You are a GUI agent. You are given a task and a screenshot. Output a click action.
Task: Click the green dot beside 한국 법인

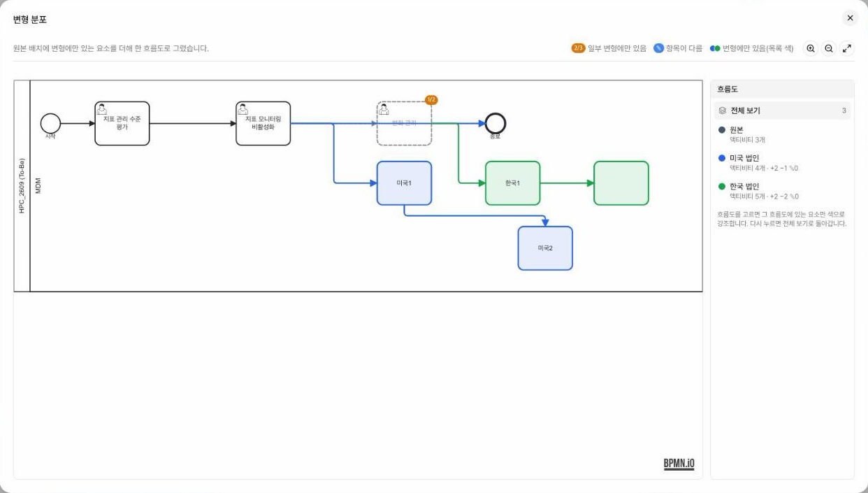722,187
